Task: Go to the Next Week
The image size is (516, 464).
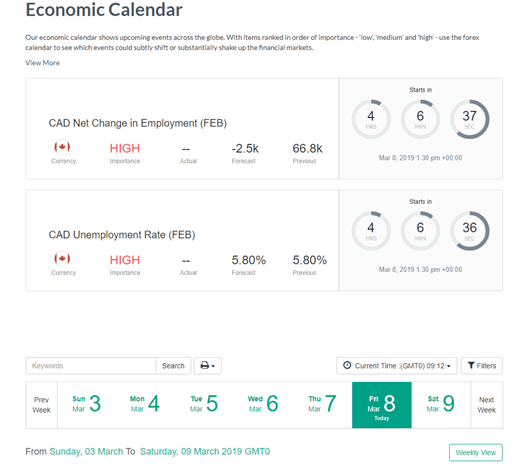Action: pos(486,405)
